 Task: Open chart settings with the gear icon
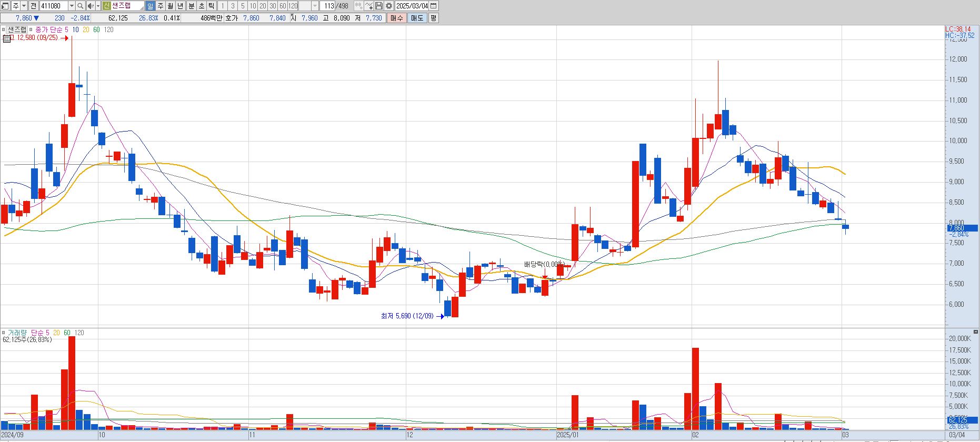tap(388, 6)
